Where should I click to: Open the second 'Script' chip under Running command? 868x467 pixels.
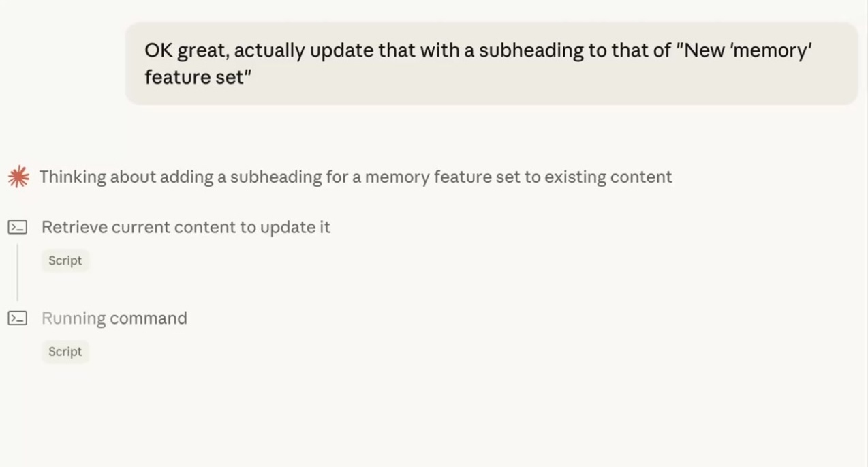pos(65,351)
